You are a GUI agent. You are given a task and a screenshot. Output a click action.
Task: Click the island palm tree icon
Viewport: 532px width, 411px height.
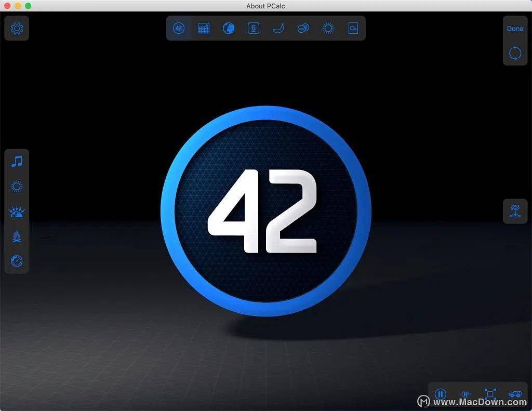(x=515, y=211)
